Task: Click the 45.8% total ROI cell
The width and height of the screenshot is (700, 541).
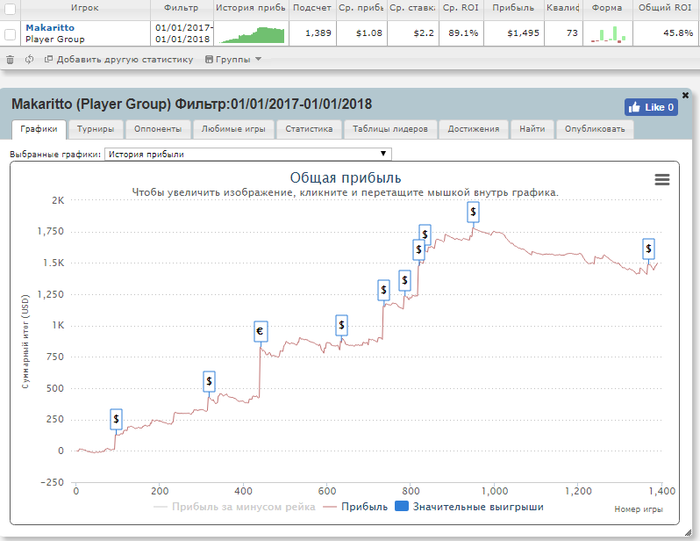Action: point(666,33)
